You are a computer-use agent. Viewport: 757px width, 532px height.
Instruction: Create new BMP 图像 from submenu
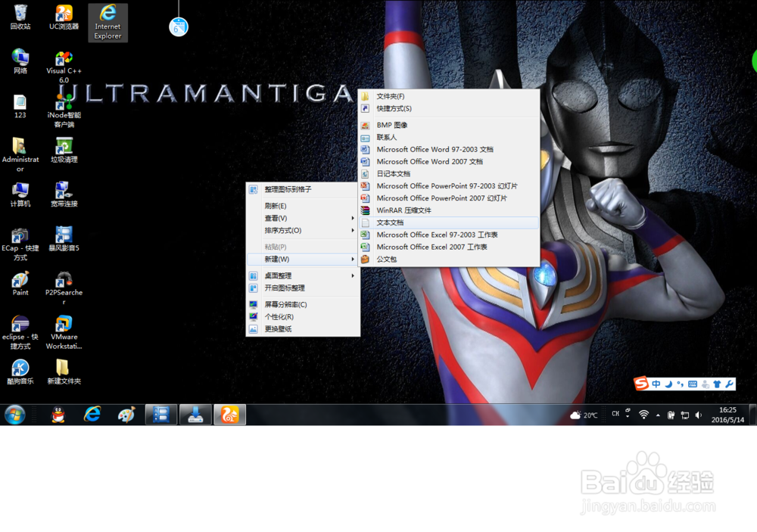click(x=449, y=125)
